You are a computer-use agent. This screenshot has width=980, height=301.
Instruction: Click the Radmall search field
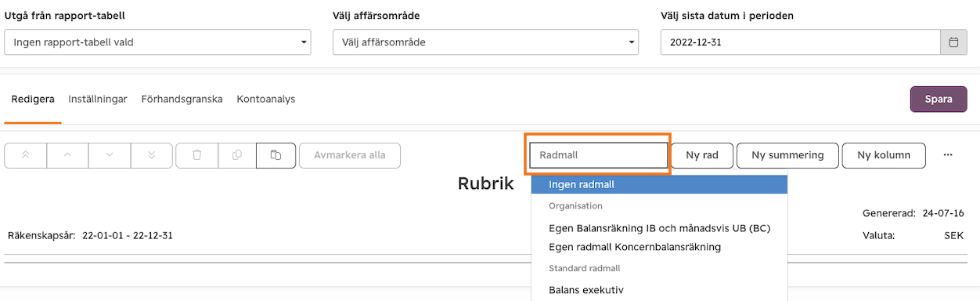(599, 155)
